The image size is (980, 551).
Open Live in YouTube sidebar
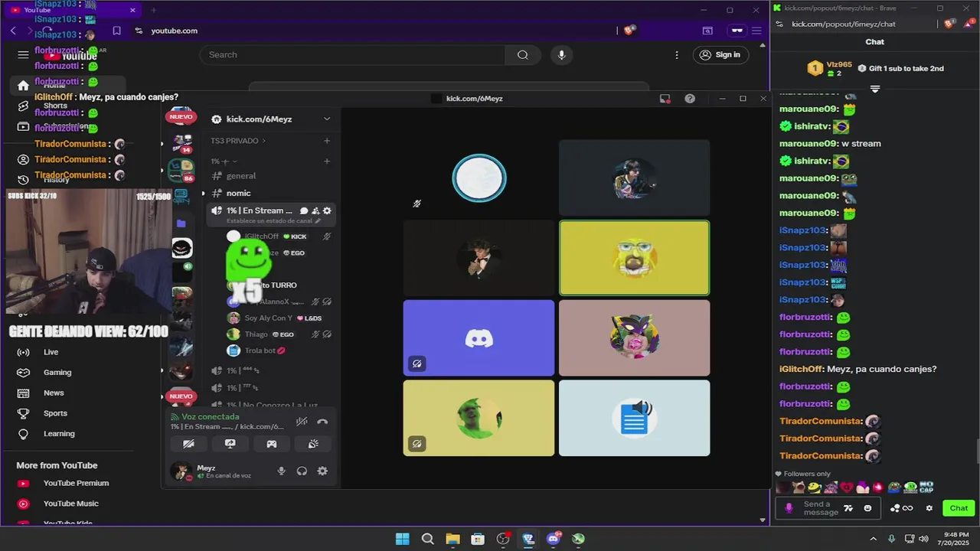(51, 352)
